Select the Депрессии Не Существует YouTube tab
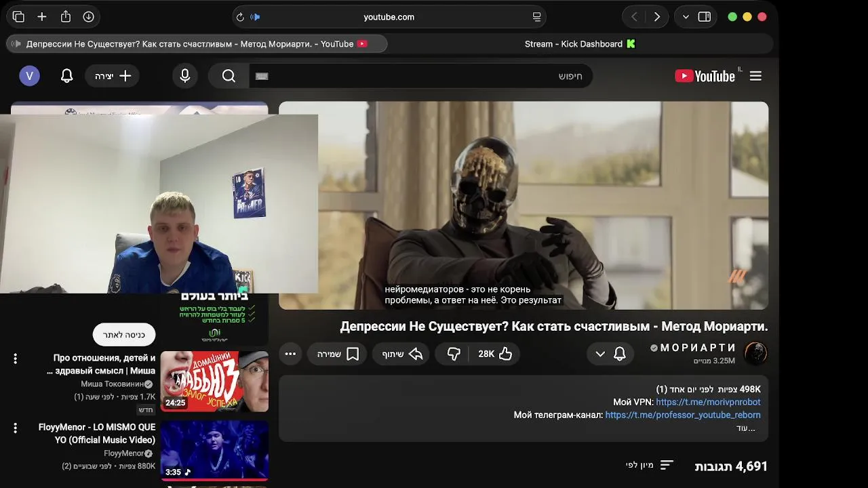This screenshot has width=868, height=488. coord(197,44)
